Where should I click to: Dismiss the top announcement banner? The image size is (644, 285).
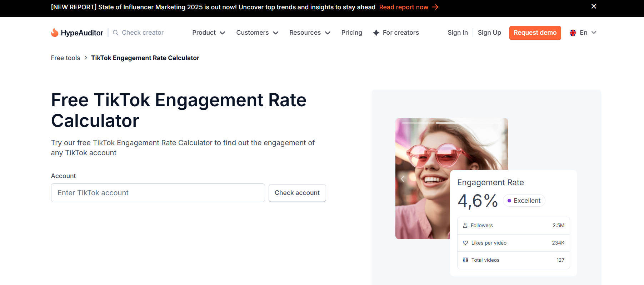pos(594,6)
